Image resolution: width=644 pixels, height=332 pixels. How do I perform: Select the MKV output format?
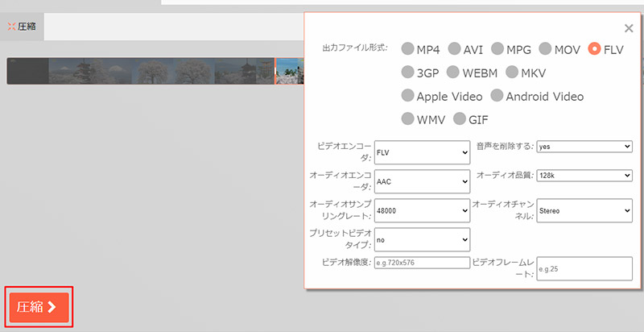click(512, 73)
